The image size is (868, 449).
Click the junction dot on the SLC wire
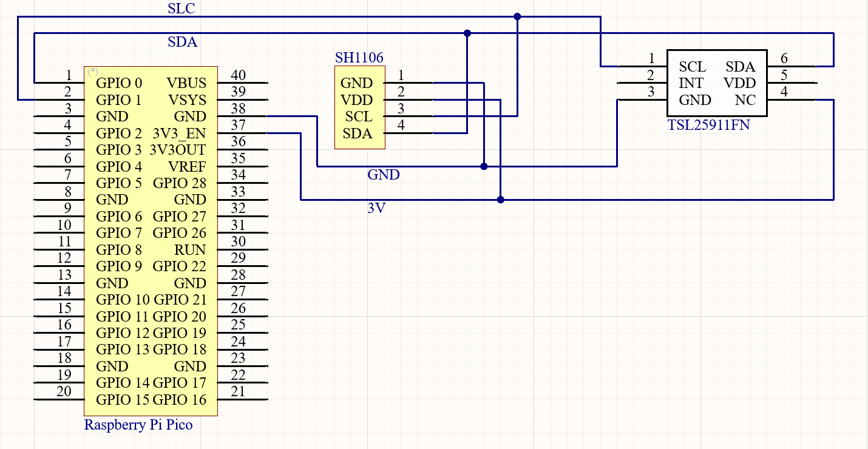coord(517,16)
